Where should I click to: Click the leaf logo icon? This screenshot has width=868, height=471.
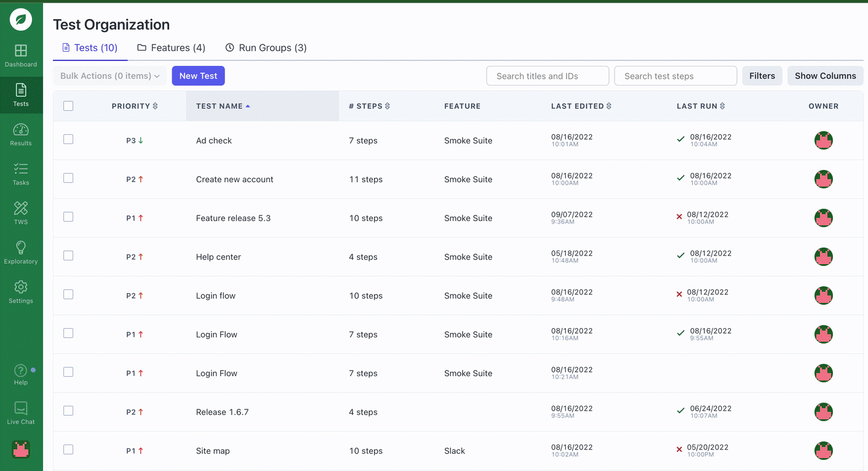(21, 20)
